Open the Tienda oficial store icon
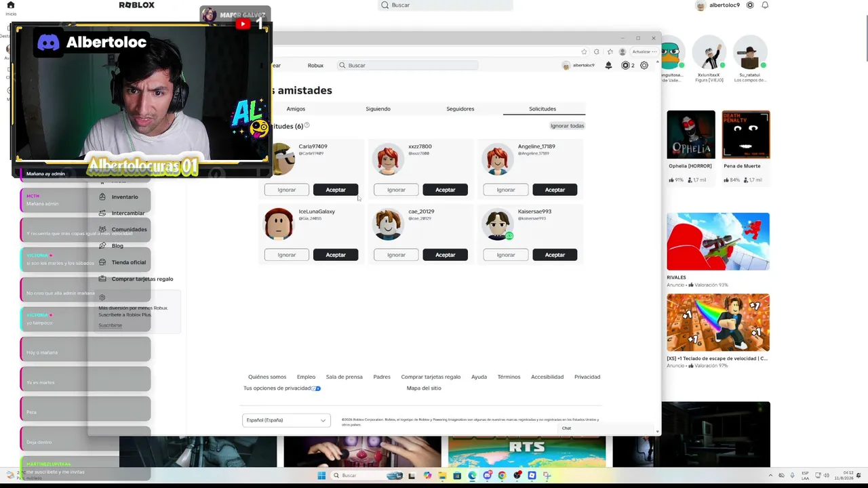Image resolution: width=868 pixels, height=488 pixels. 102,262
